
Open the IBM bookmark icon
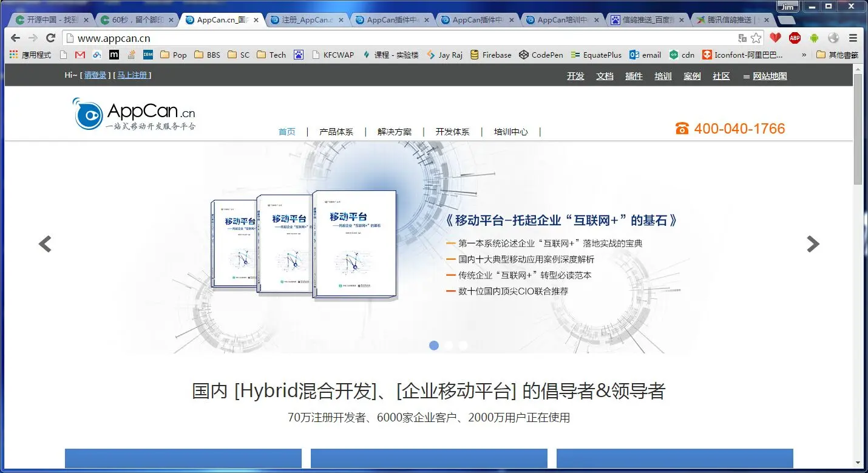coord(147,55)
